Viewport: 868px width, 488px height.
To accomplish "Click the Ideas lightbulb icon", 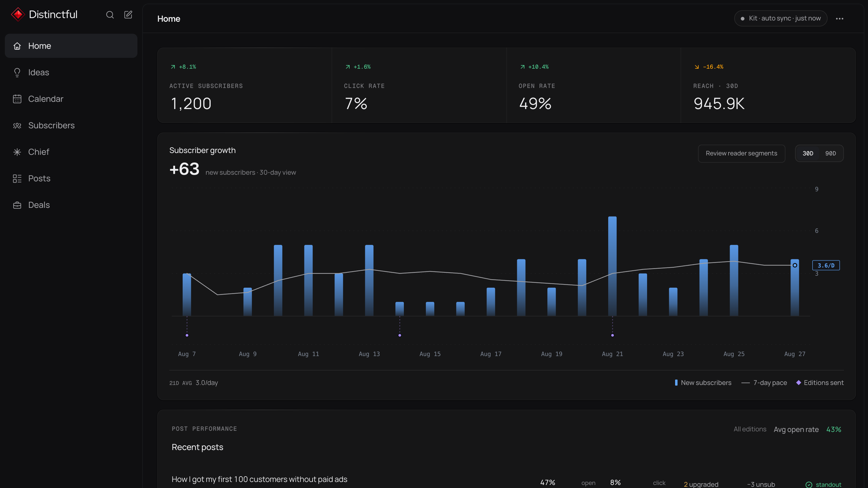I will tap(17, 72).
